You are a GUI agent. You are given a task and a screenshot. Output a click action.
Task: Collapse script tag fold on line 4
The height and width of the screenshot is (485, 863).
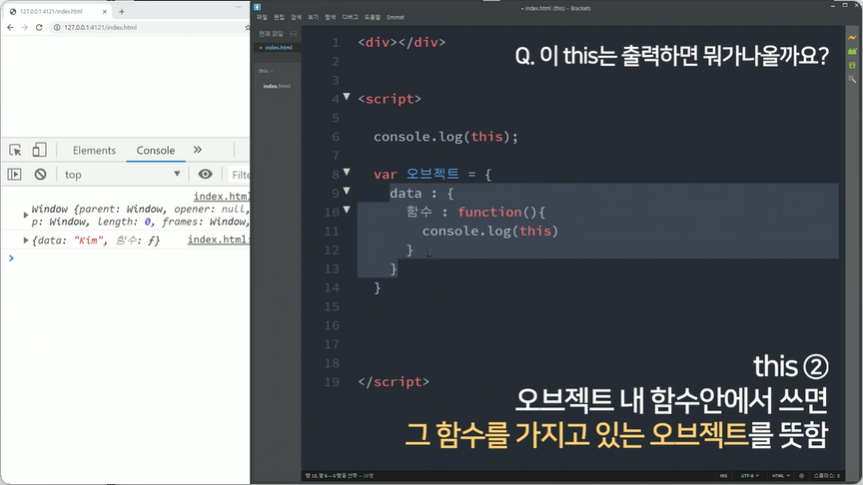(x=347, y=97)
